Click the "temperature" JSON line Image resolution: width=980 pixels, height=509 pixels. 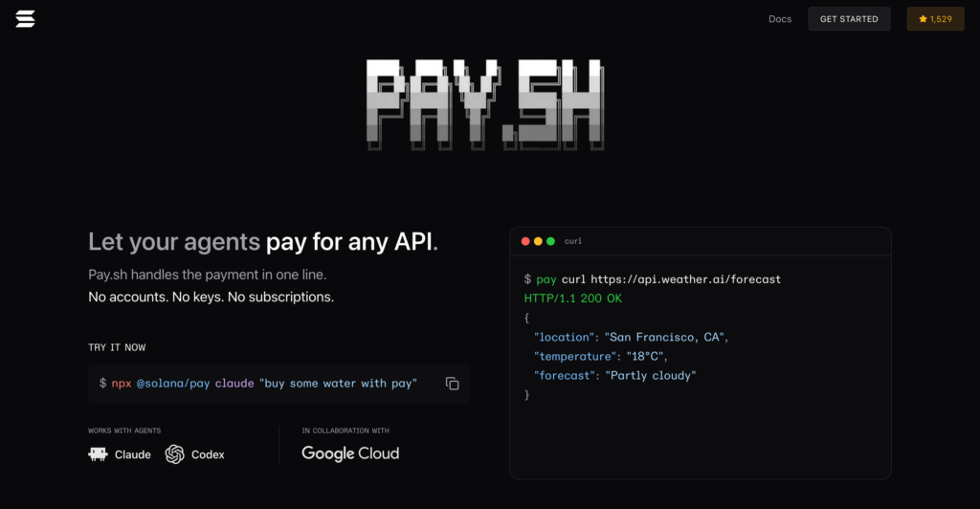(601, 357)
